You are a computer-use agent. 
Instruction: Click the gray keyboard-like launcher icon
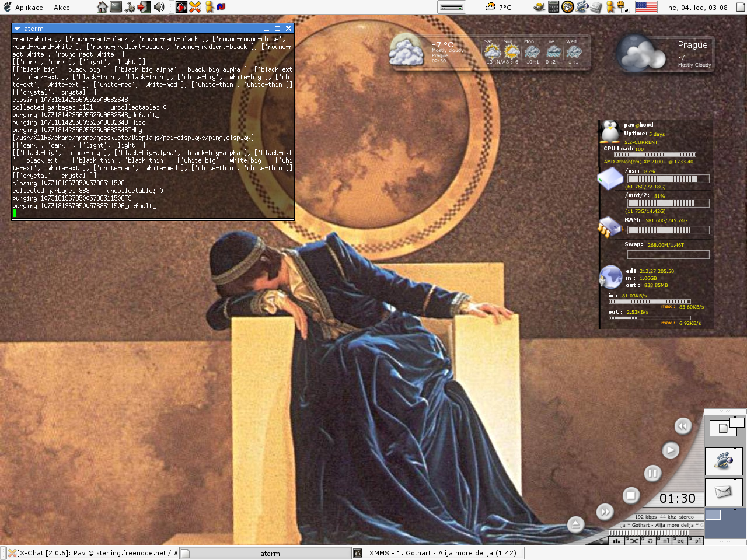click(596, 7)
